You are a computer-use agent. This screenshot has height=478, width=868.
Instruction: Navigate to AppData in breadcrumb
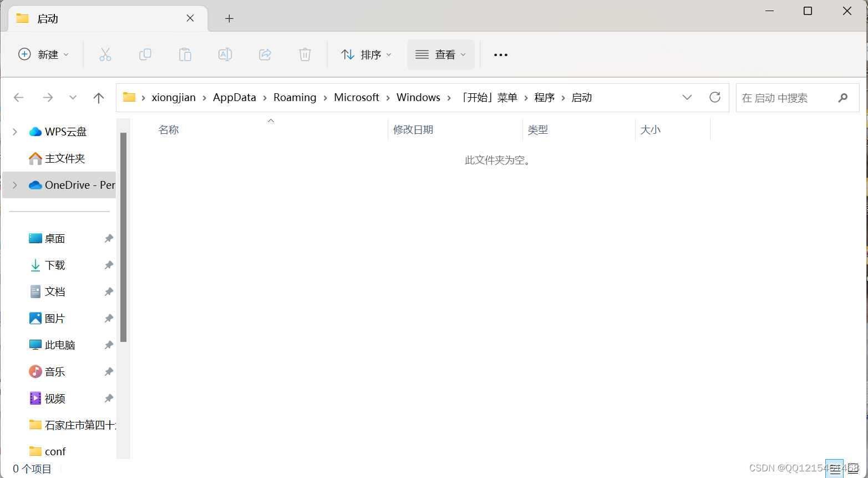(235, 97)
